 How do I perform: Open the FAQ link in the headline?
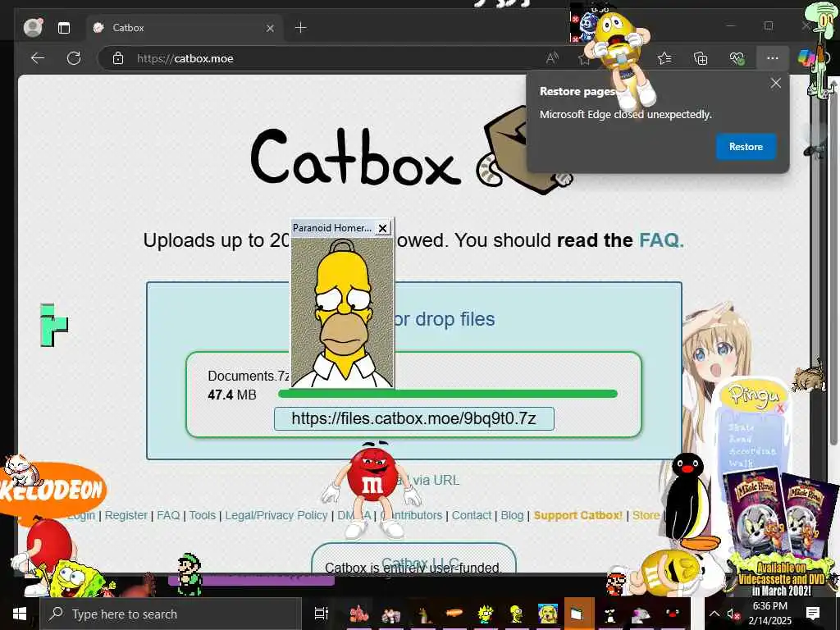click(x=661, y=240)
